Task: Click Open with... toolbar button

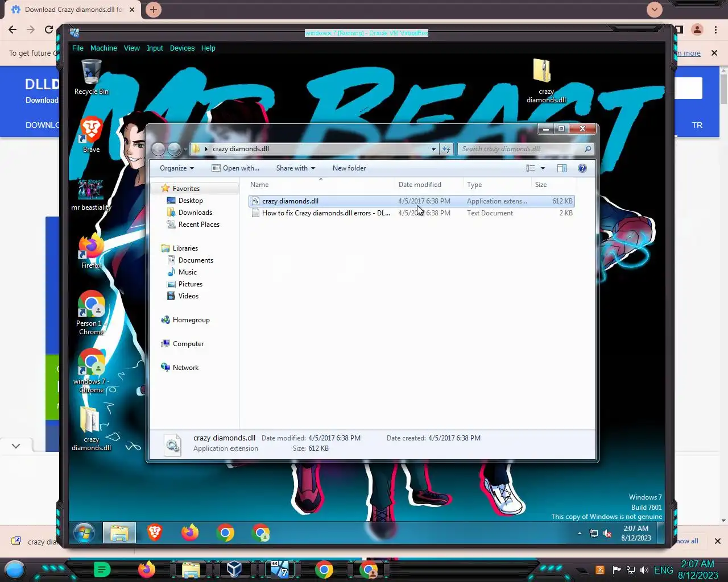Action: tap(235, 168)
